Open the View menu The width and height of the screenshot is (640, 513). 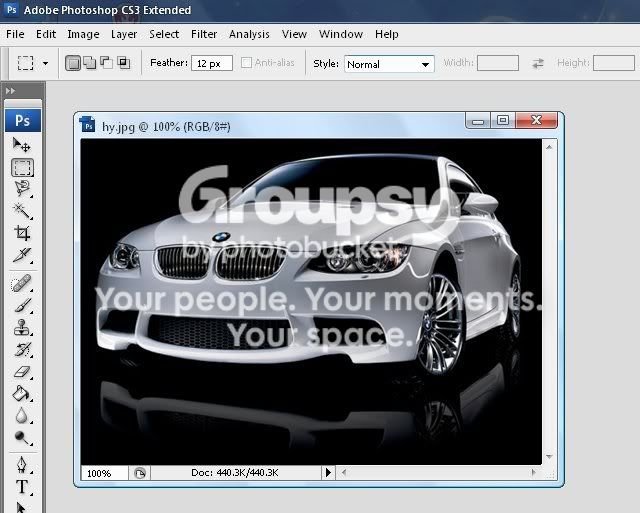(294, 34)
